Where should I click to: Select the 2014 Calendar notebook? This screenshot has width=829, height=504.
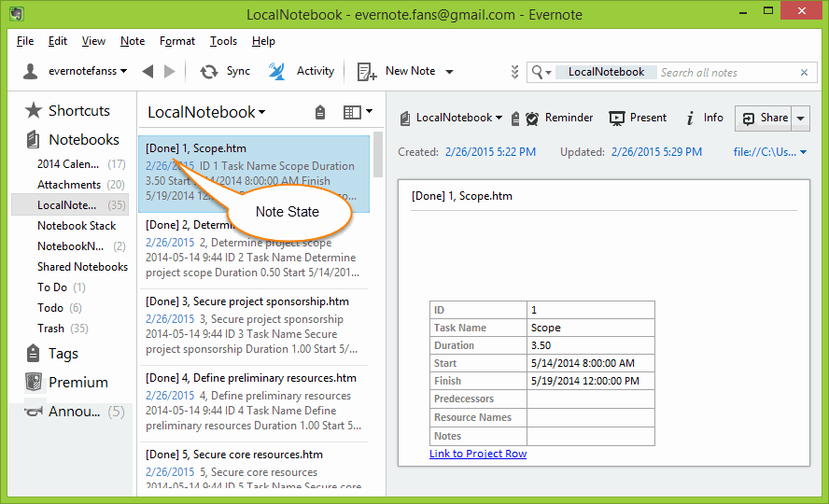pyautogui.click(x=81, y=164)
